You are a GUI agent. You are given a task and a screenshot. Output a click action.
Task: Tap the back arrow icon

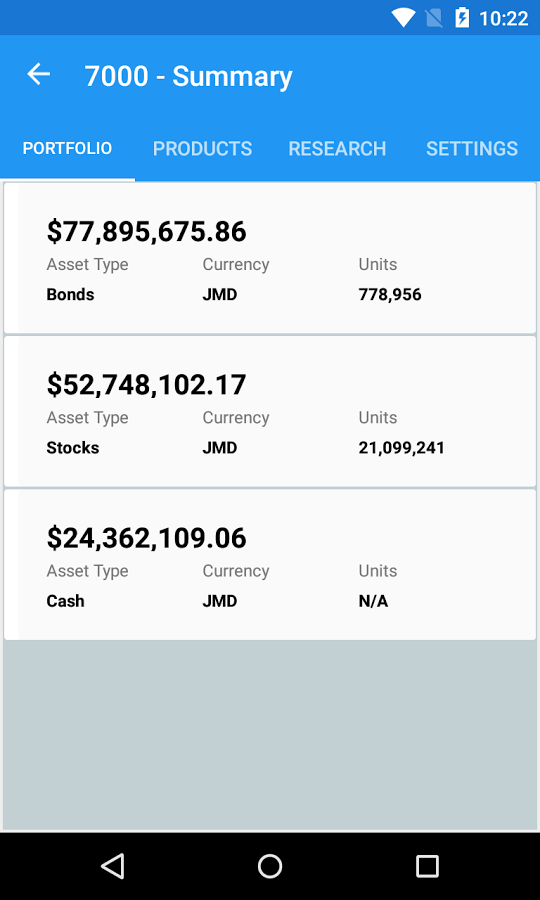coord(38,75)
